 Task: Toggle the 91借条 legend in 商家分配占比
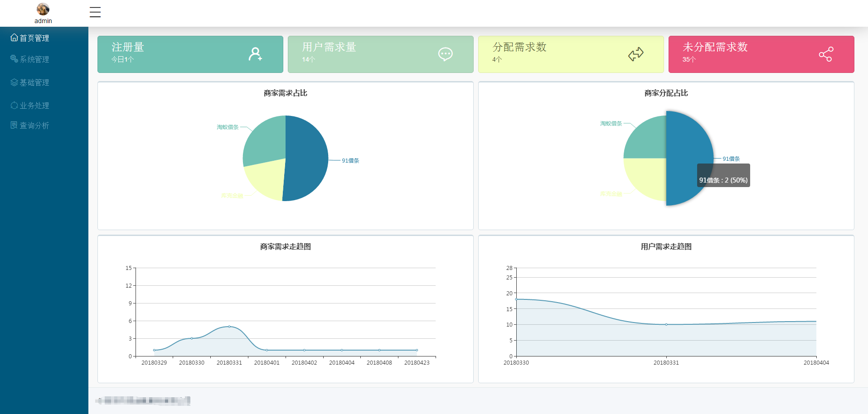731,159
